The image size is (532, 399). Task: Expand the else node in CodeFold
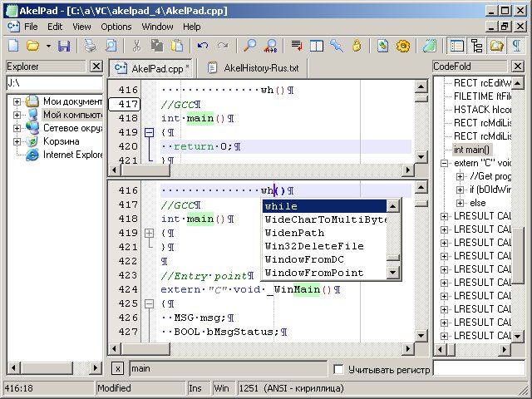point(460,203)
